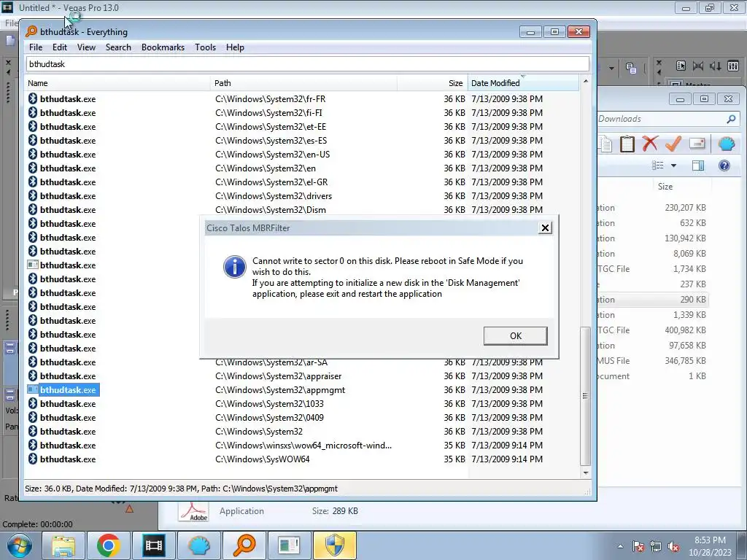Select bthudtask.exe in System32\Dism
The height and width of the screenshot is (560, 747).
68,209
